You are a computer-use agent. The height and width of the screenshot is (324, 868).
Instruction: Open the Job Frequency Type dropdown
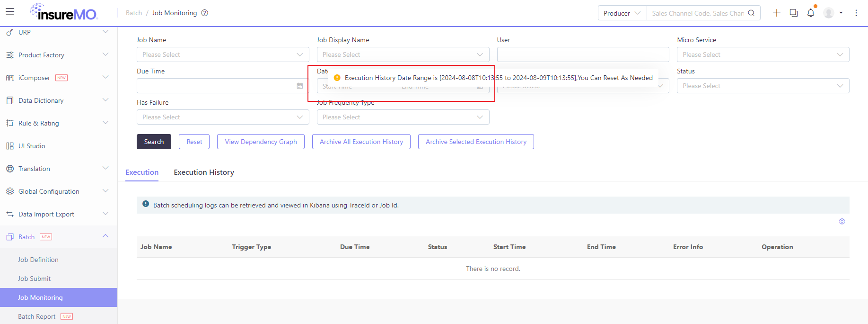[x=403, y=117]
